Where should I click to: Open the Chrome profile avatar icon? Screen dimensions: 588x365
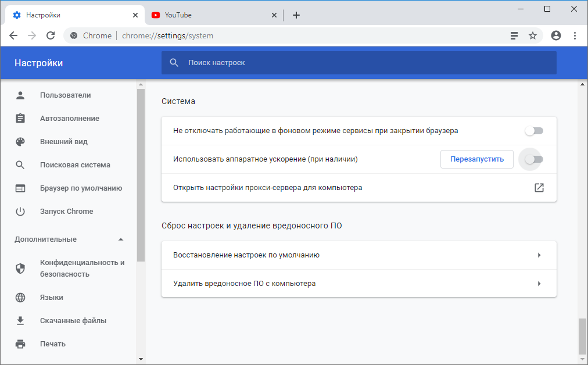pyautogui.click(x=556, y=35)
